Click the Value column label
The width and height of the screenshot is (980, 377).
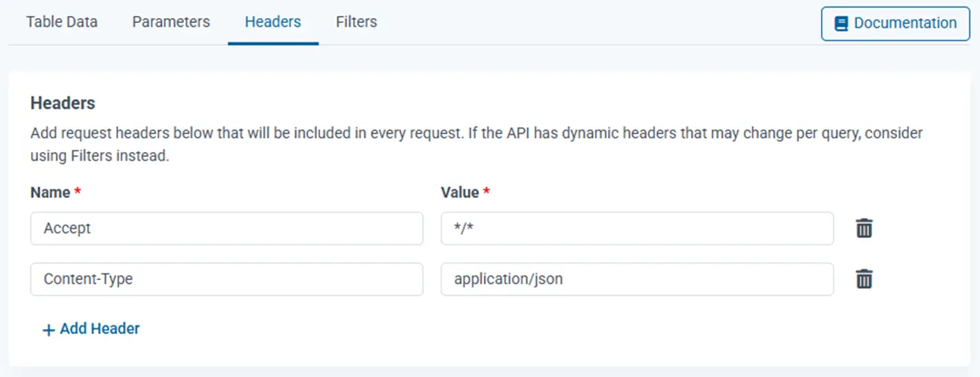(460, 192)
